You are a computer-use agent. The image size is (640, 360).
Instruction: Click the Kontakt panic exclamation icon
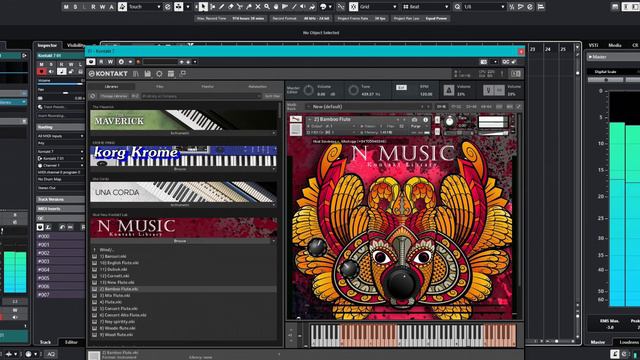click(x=502, y=74)
